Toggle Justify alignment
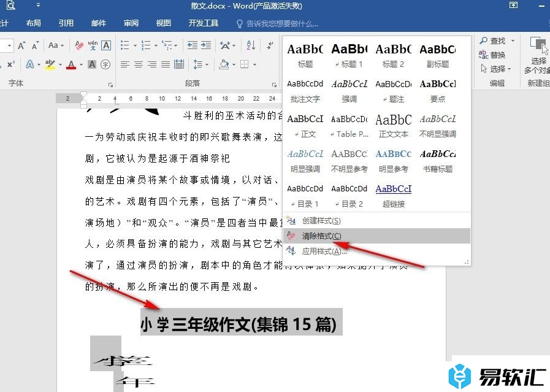This screenshot has height=392, width=550. tap(166, 64)
